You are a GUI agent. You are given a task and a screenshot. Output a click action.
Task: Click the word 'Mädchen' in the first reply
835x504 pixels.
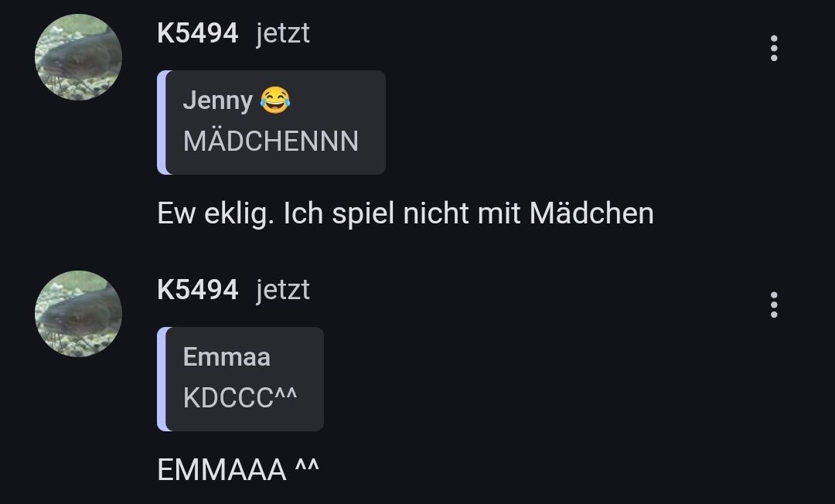coord(591,213)
